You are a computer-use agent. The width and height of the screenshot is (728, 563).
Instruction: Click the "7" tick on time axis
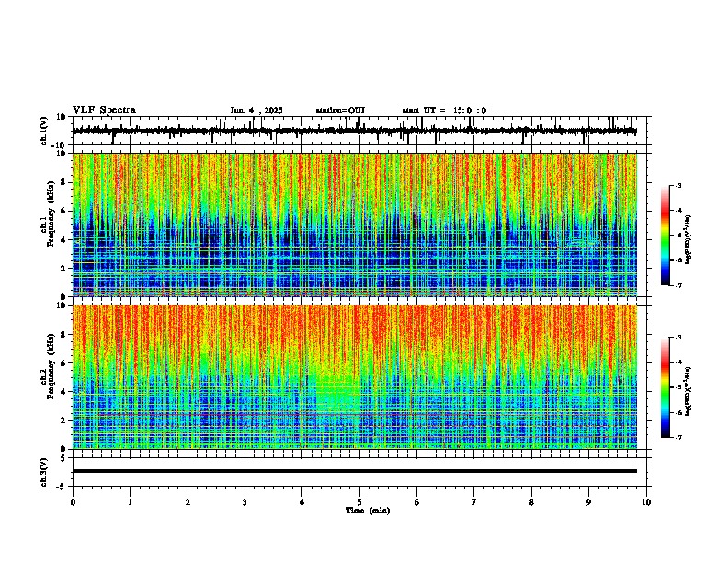[474, 502]
